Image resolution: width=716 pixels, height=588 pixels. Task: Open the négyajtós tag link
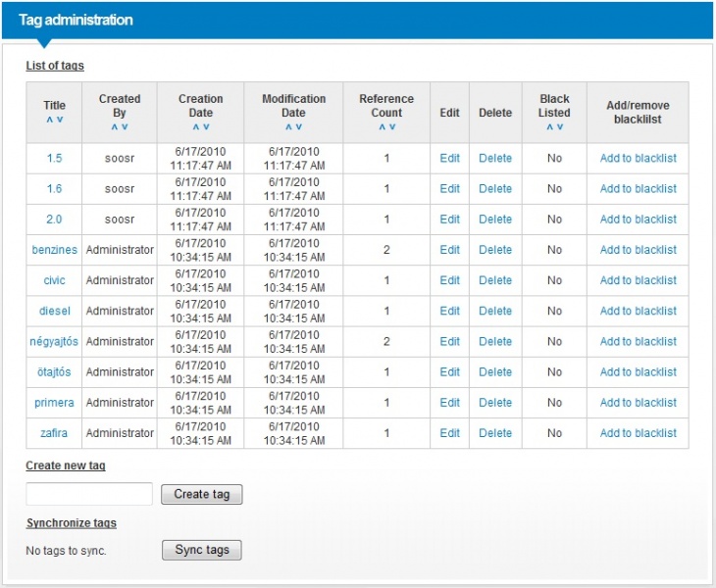click(54, 342)
